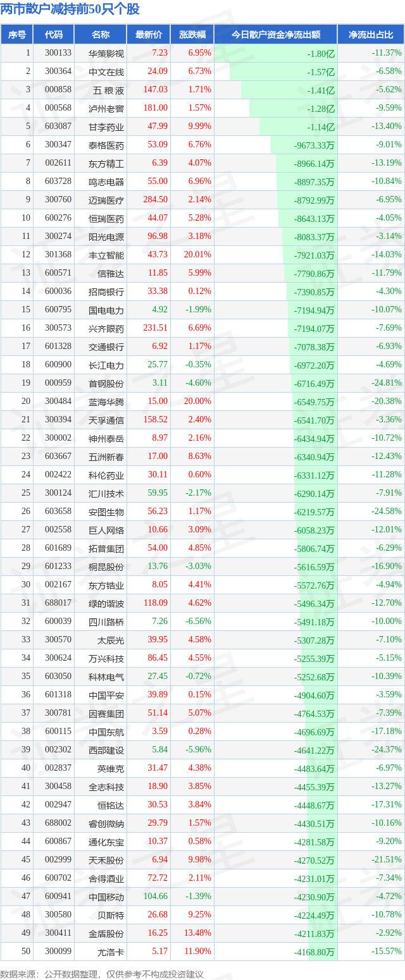
Task: Select stock name 长江电力
Action: click(x=106, y=365)
